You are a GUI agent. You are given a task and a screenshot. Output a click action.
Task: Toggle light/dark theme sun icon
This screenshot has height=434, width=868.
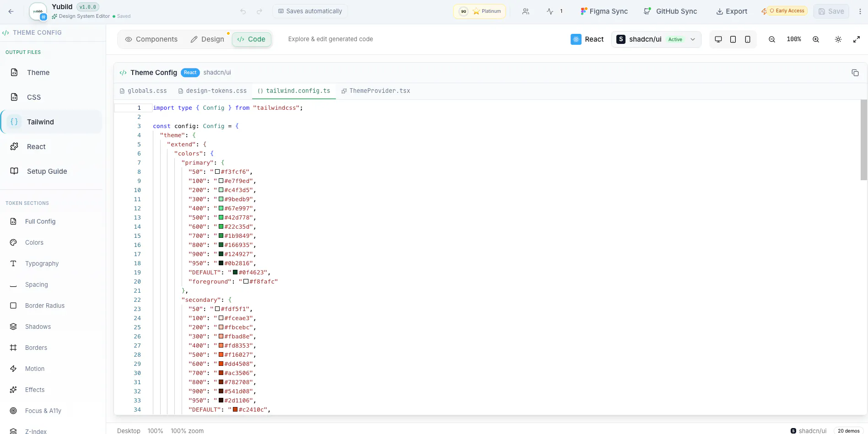pyautogui.click(x=838, y=39)
